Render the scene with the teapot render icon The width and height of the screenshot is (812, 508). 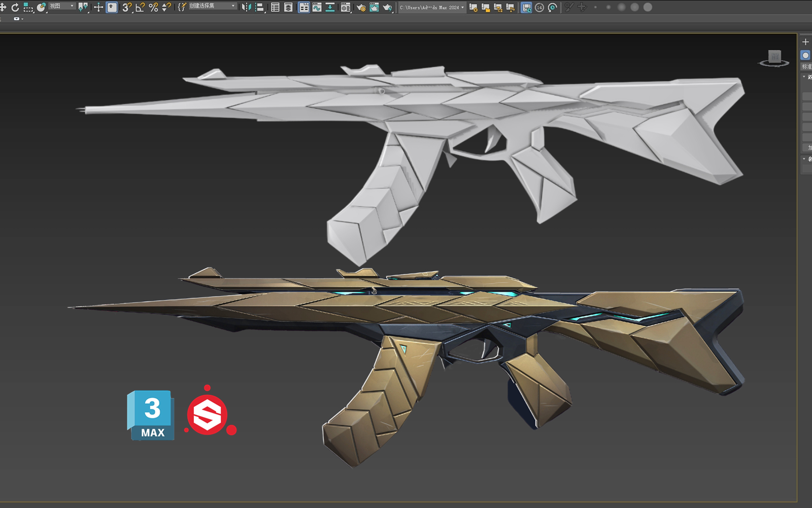[386, 7]
